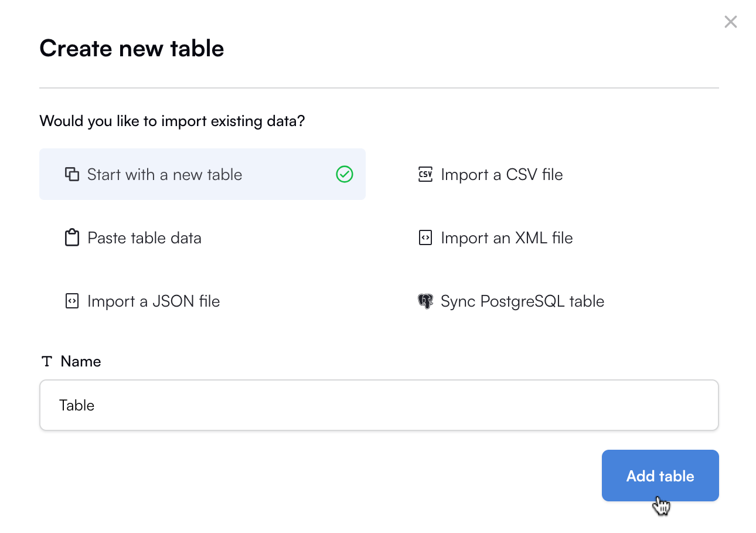756x533 pixels.
Task: Click the T text icon next to Name
Action: (46, 361)
